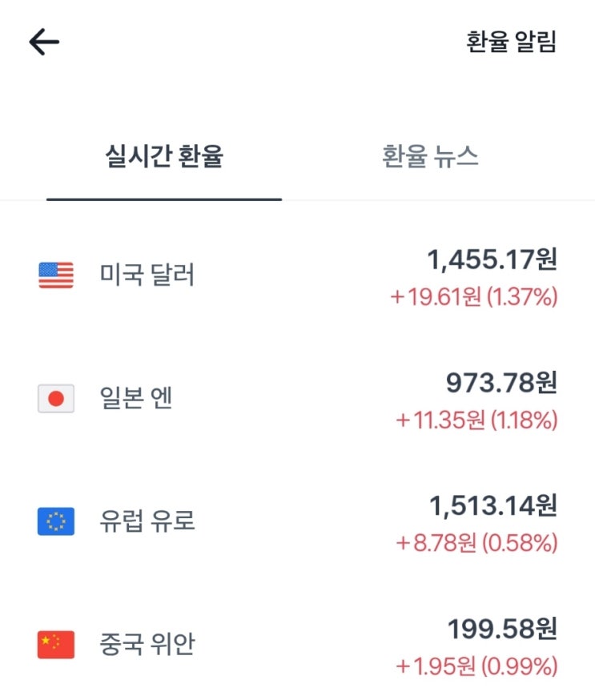
Task: Click the European Union flag icon
Action: pyautogui.click(x=56, y=521)
